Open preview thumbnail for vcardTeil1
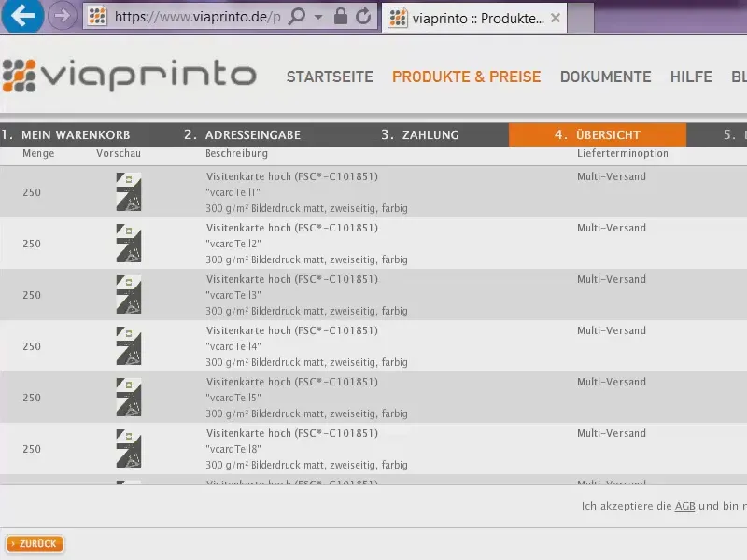747x560 pixels. tap(129, 192)
